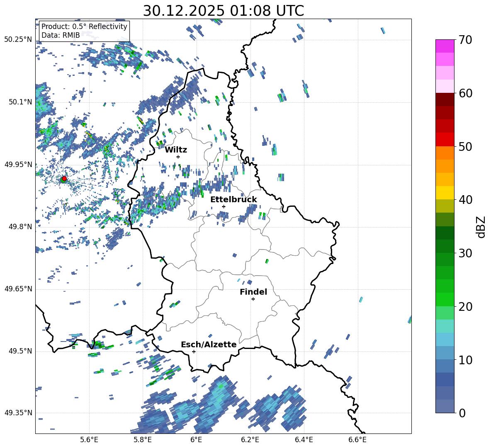491x448 pixels.
Task: Click the 49.35°N latitude label
Action: [x=18, y=413]
